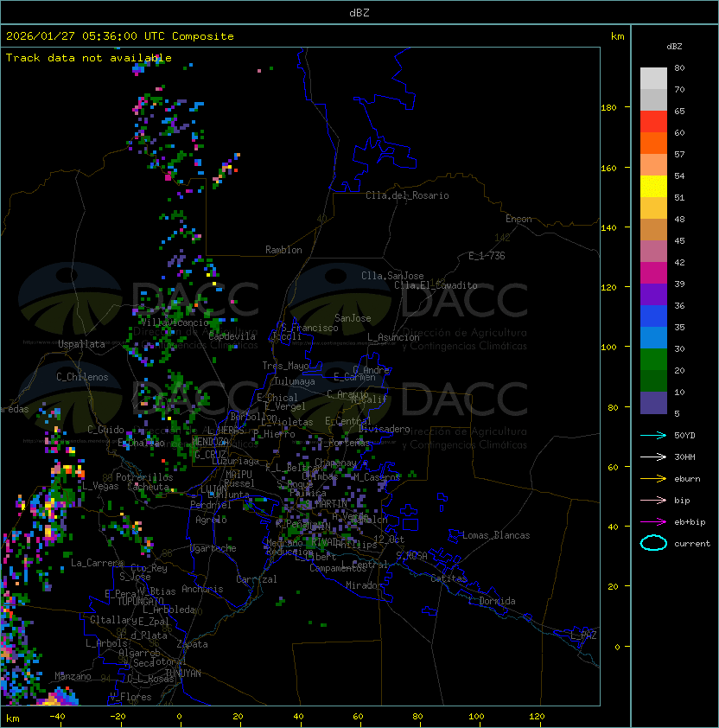Select the yellow eburn arrow icon
This screenshot has width=719, height=728.
pos(653,478)
